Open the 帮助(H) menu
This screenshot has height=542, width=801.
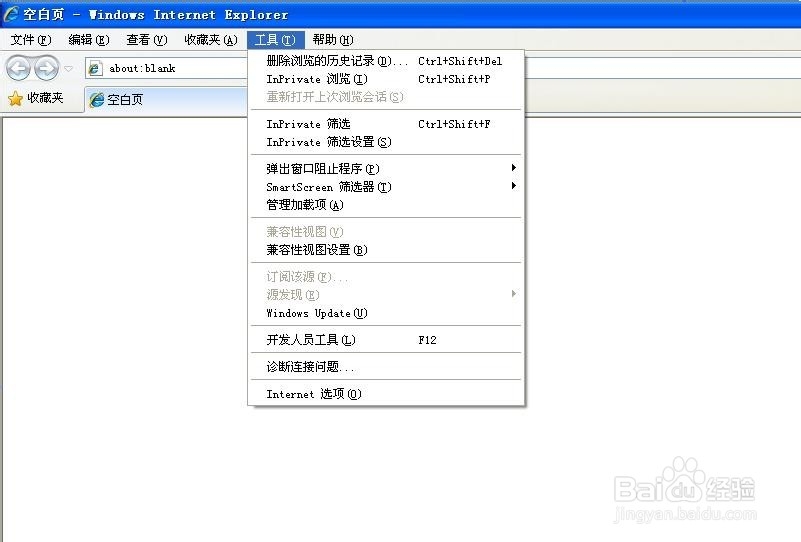tap(333, 40)
